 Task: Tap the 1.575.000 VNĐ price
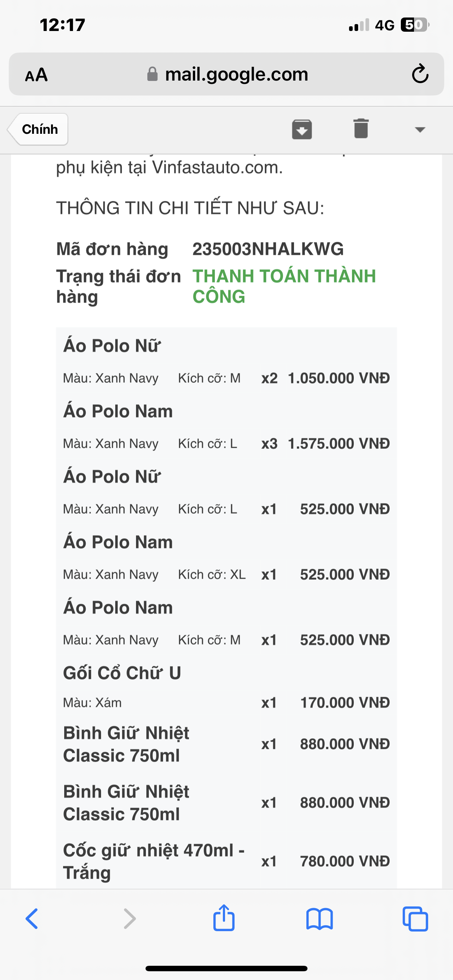338,444
